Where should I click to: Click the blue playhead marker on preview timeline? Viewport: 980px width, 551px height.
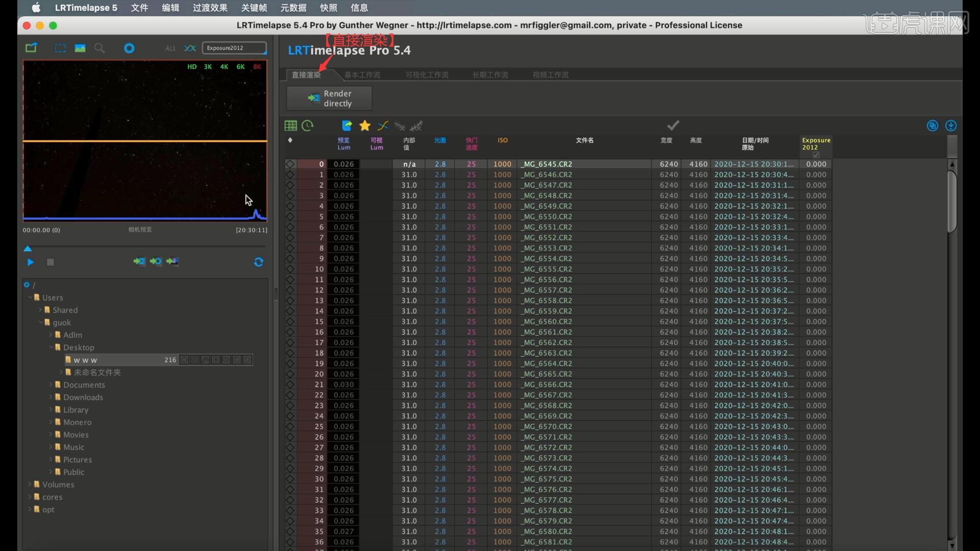point(28,248)
